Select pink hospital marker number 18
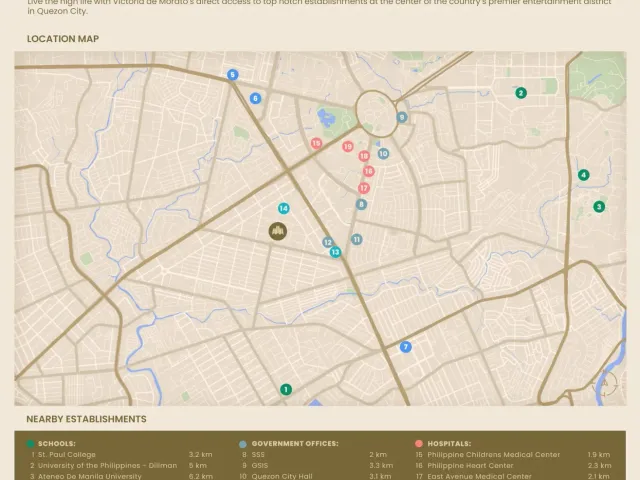The image size is (640, 480). (x=364, y=156)
